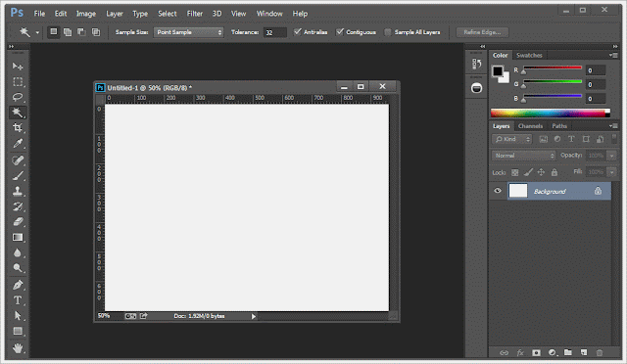Open the Layers panel options menu
The image size is (627, 364).
(x=613, y=126)
